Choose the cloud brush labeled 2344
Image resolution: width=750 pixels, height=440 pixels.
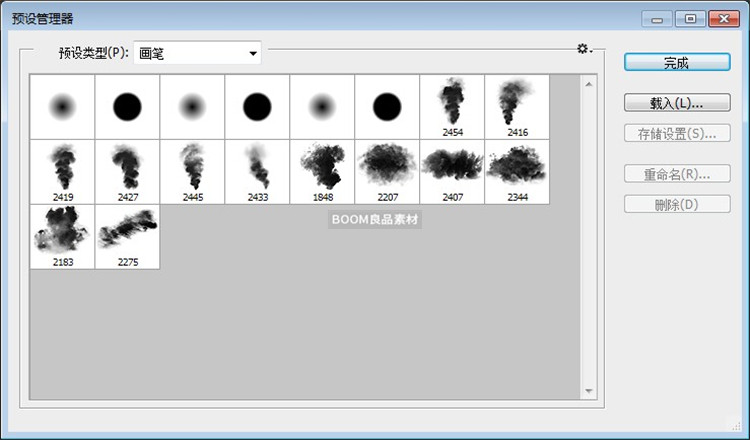click(x=517, y=171)
